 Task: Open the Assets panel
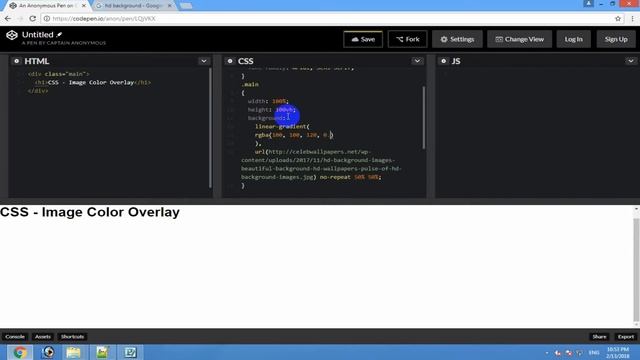(43, 337)
